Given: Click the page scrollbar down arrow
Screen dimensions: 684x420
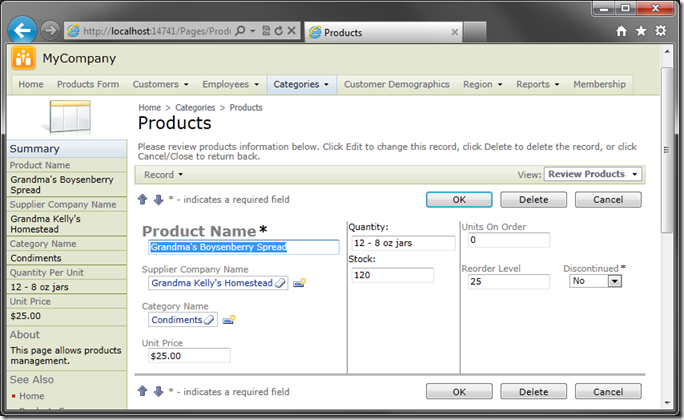Looking at the screenshot, I should coord(667,403).
